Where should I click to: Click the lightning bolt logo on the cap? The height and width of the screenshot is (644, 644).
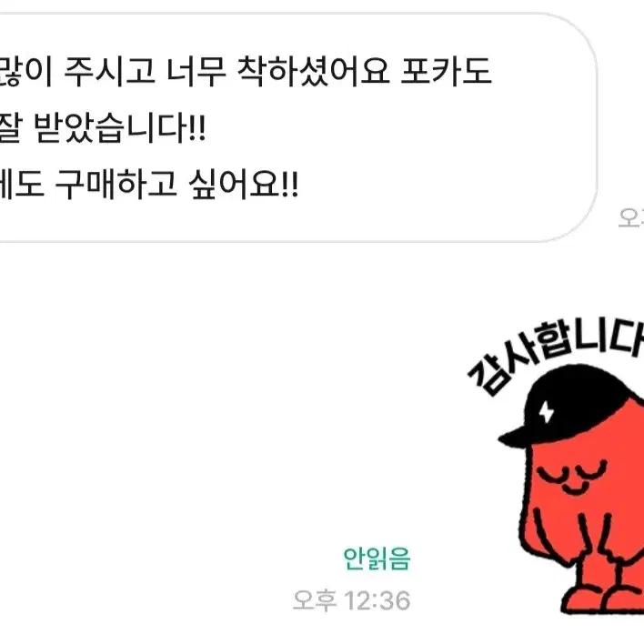click(547, 411)
